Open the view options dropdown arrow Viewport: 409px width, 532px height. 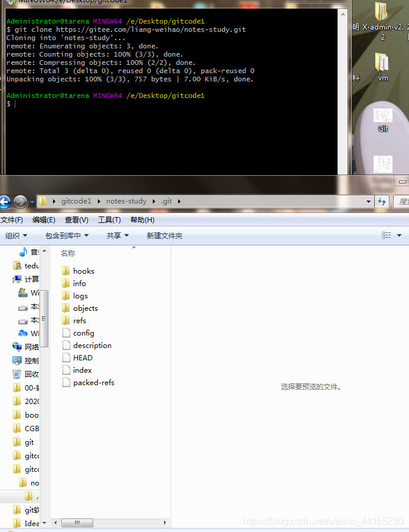click(399, 235)
